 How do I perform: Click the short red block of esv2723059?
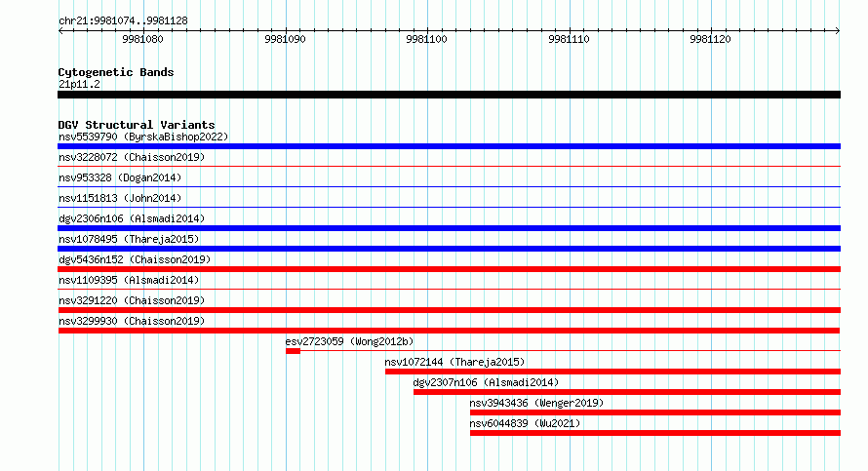point(293,351)
